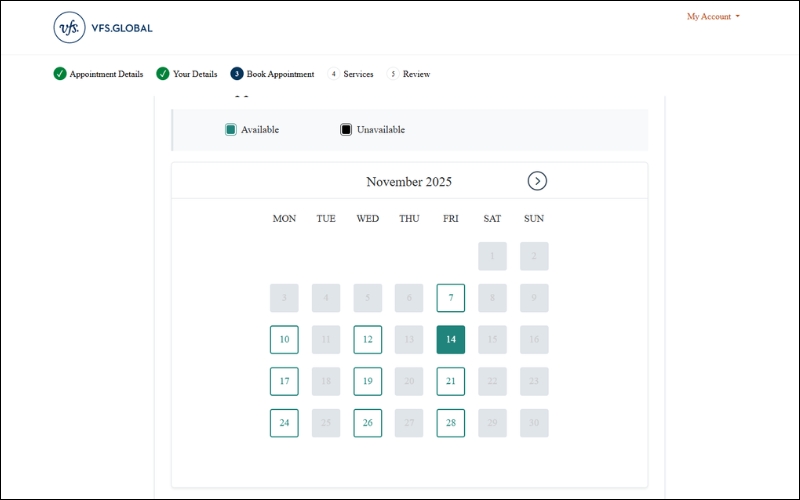The width and height of the screenshot is (800, 500).
Task: Click step 5 circle for Review
Action: [x=393, y=74]
